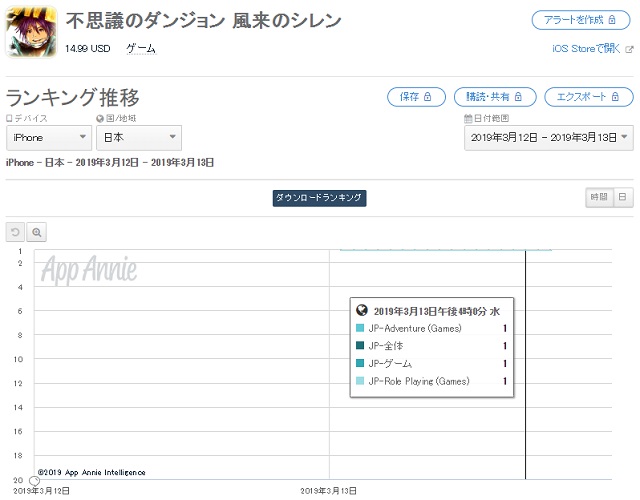Click the reset zoom icon
This screenshot has height=500, width=640.
click(15, 232)
